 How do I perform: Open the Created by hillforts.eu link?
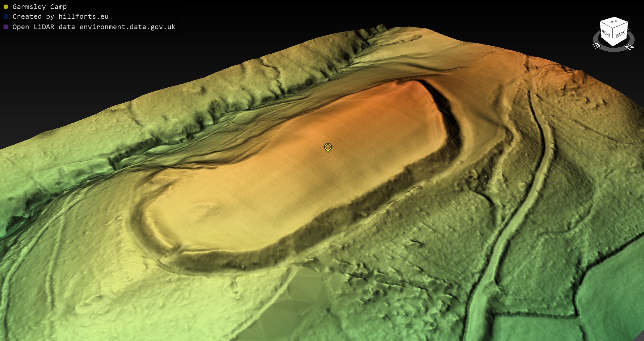point(60,16)
